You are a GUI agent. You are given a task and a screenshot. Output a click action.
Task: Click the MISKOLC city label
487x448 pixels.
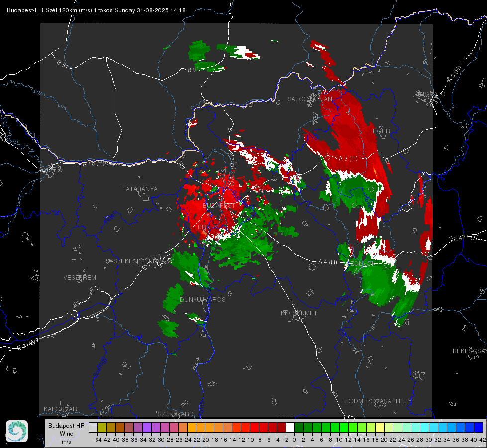click(x=431, y=94)
